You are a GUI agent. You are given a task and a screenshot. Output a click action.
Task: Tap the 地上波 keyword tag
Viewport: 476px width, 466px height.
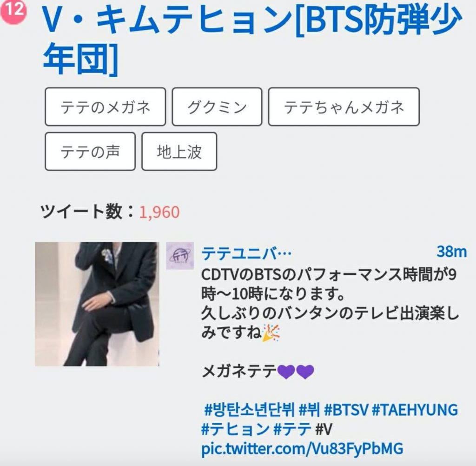179,151
